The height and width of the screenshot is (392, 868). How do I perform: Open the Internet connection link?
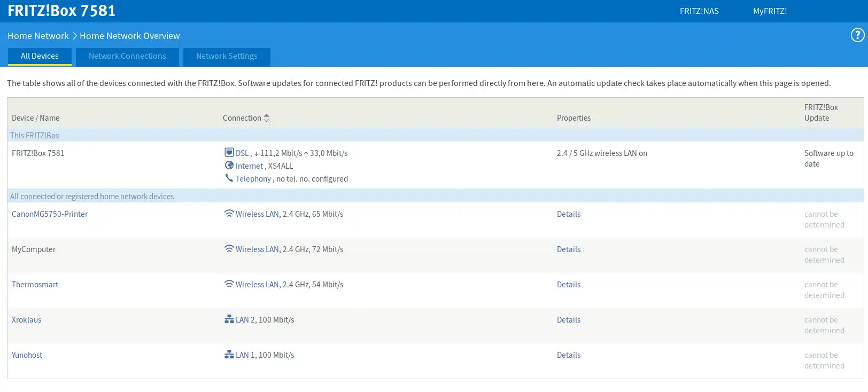coord(249,166)
